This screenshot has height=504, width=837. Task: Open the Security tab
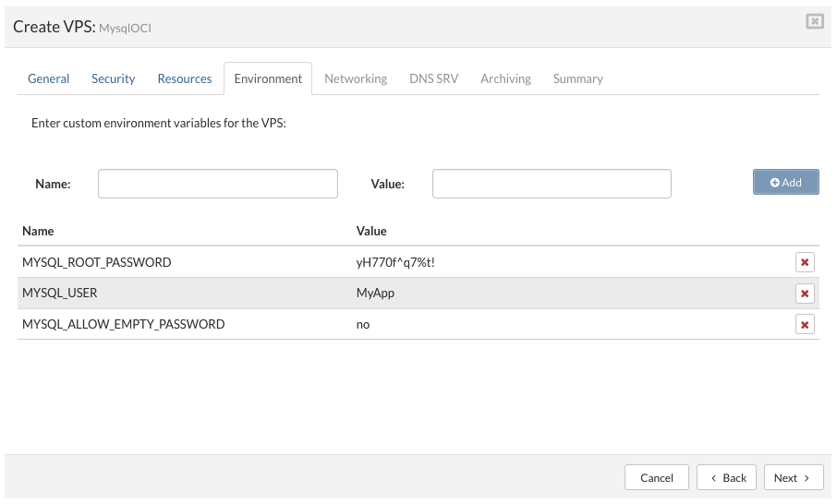(114, 78)
